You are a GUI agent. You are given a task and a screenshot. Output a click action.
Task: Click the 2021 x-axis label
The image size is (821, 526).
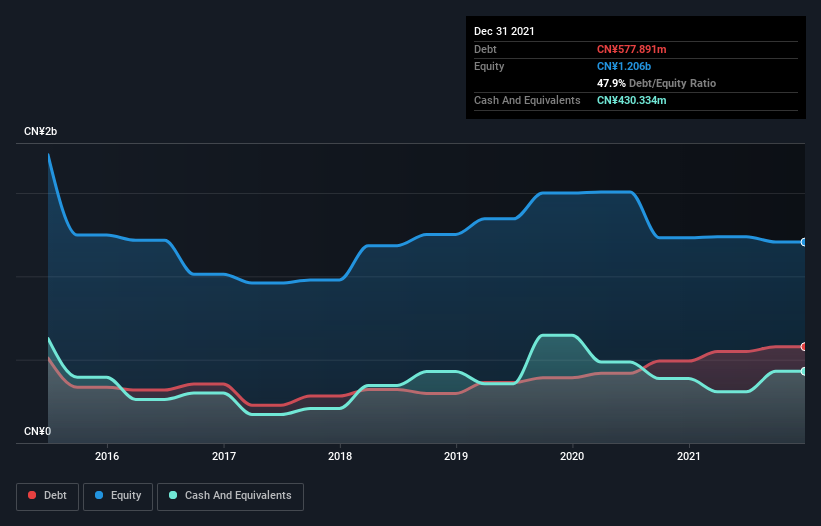pos(689,456)
